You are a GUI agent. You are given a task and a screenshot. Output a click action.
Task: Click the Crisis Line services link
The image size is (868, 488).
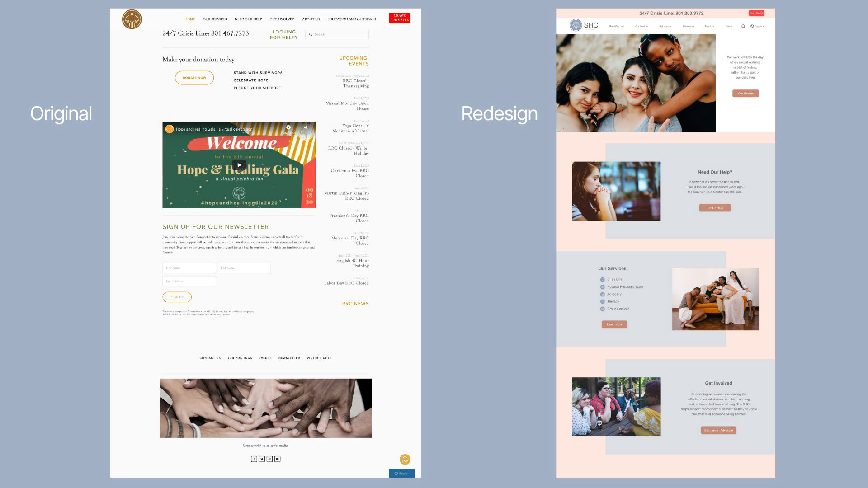(614, 279)
